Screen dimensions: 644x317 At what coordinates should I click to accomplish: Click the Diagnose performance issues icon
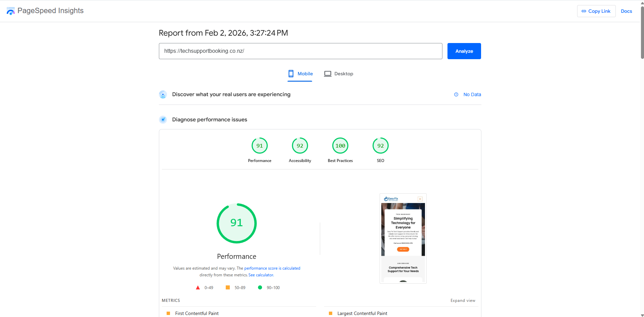pos(163,120)
